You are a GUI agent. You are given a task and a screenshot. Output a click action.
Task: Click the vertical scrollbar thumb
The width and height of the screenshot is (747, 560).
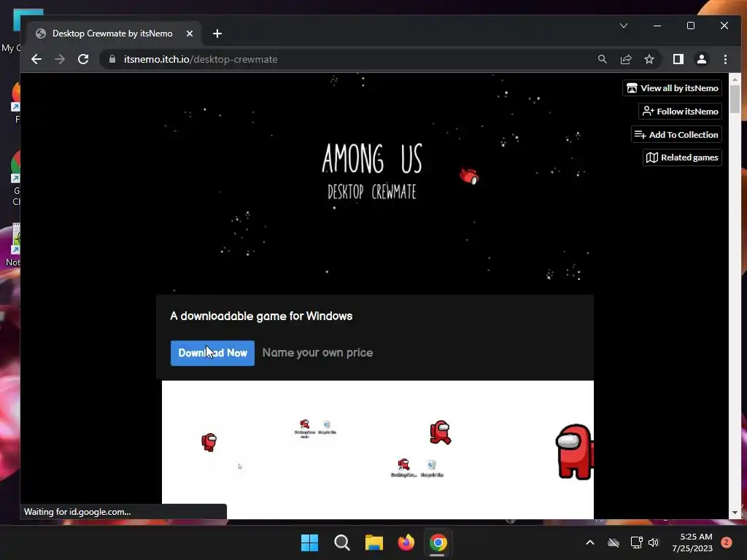735,99
